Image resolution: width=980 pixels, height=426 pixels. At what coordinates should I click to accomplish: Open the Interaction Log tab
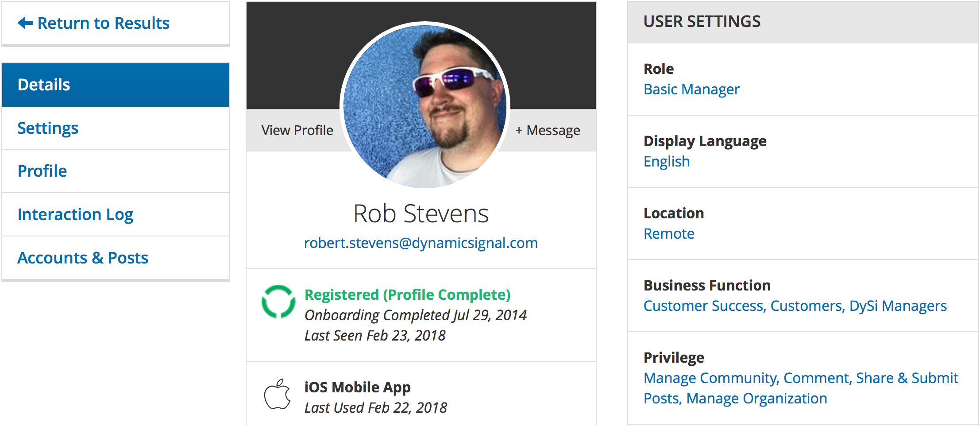point(116,214)
